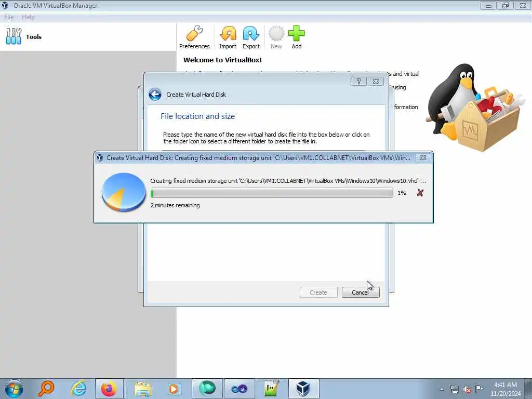This screenshot has width=532, height=399.
Task: Click the Action Center flag tray icon
Action: click(479, 389)
